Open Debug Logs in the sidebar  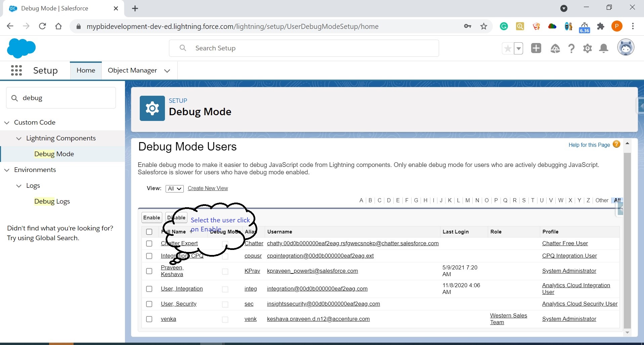click(52, 201)
